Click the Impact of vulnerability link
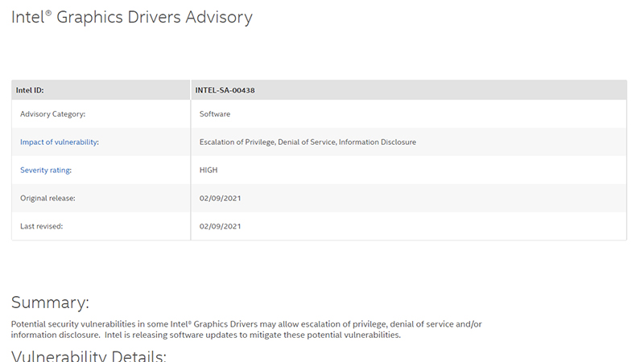Image resolution: width=644 pixels, height=362 pixels. [60, 142]
